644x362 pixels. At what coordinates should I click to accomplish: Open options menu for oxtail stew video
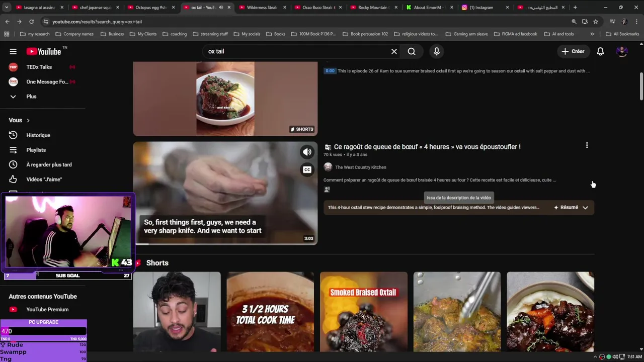tap(587, 145)
